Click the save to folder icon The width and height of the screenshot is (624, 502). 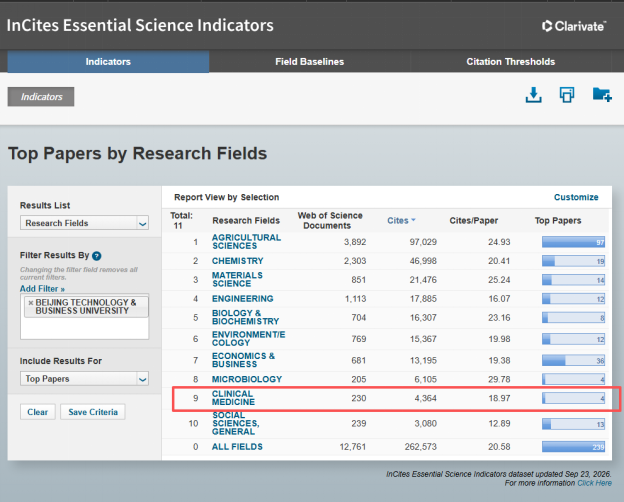tap(602, 95)
